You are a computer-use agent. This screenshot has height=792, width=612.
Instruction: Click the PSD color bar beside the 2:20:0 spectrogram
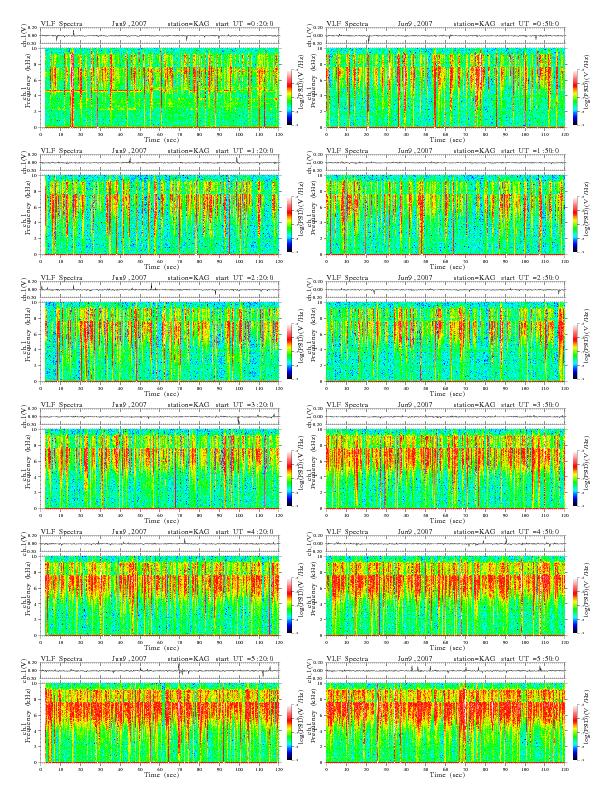point(289,351)
